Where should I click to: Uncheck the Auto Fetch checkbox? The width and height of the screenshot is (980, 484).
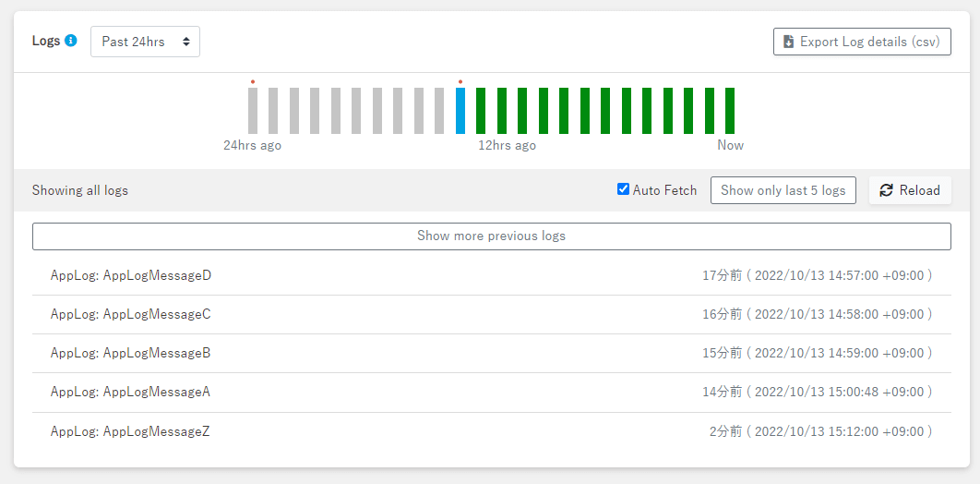point(623,189)
